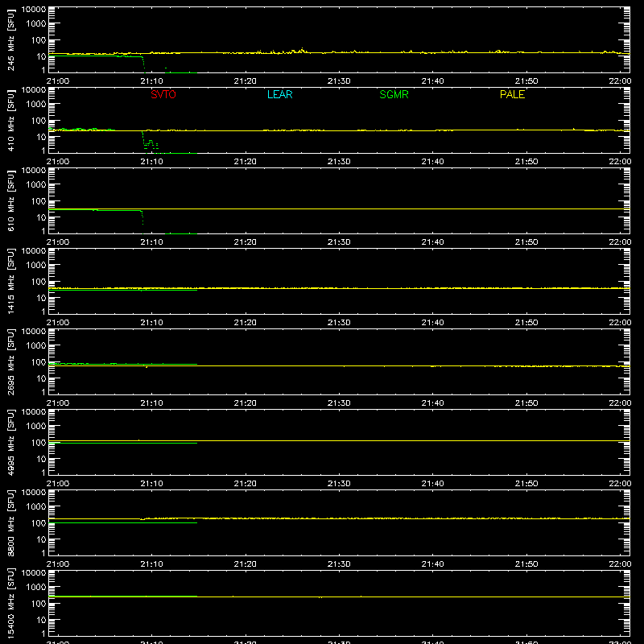The image size is (644, 644).
Task: Select the 2695 MHz [SFU] axis title
Action: coord(10,362)
